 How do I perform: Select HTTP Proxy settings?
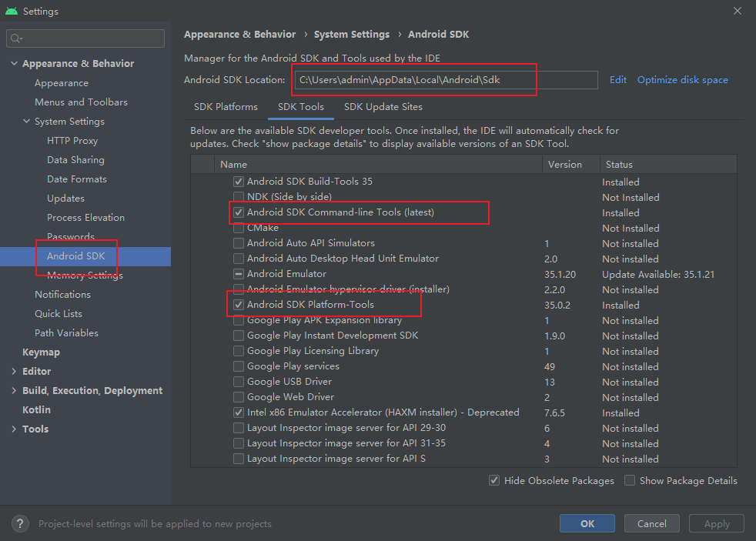(72, 141)
